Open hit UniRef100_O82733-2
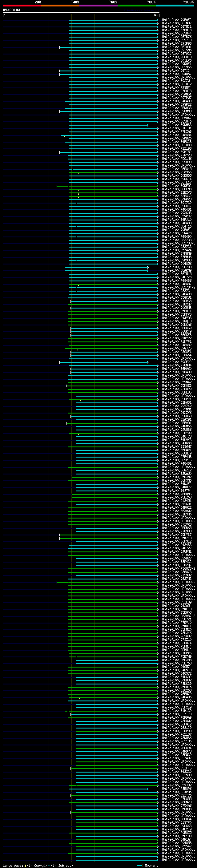197x868 pixels. click(179, 240)
